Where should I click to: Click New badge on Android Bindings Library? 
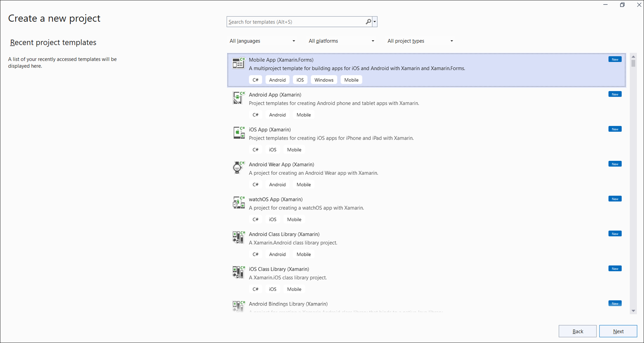point(615,303)
